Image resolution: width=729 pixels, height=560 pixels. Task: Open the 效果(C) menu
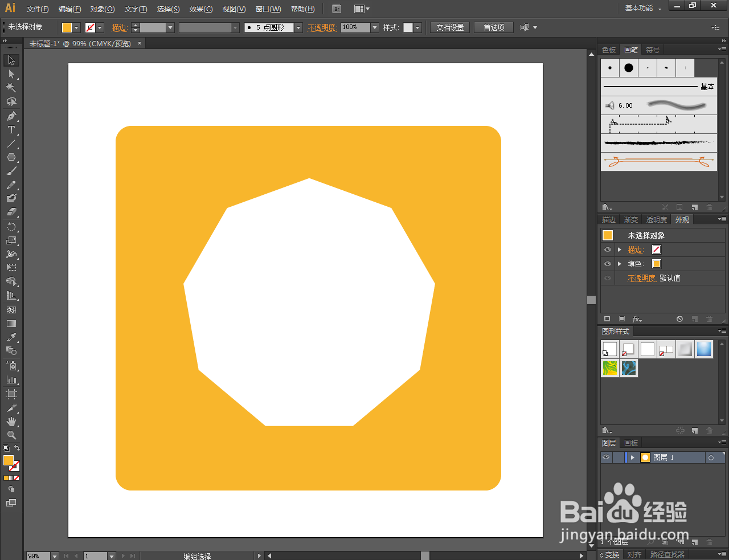click(x=201, y=9)
